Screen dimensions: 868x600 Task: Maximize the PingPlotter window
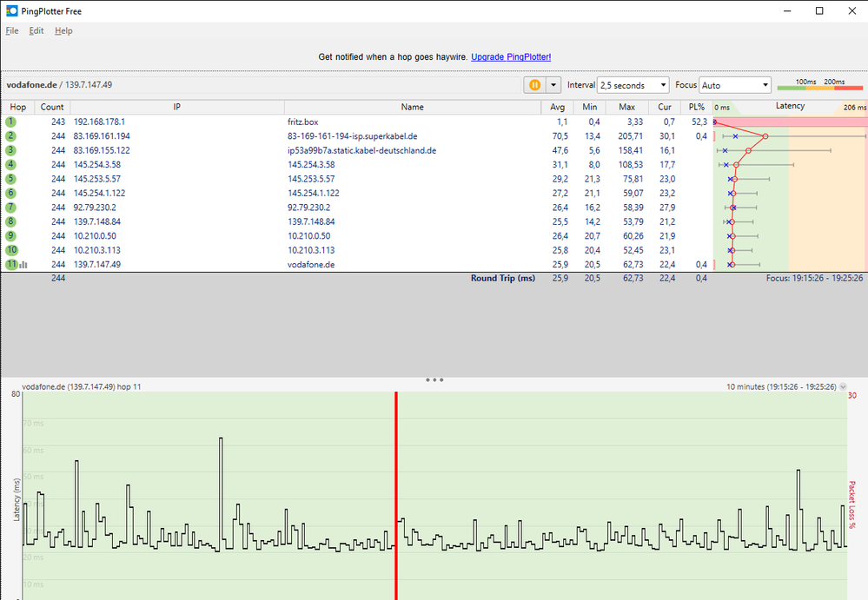pos(819,11)
